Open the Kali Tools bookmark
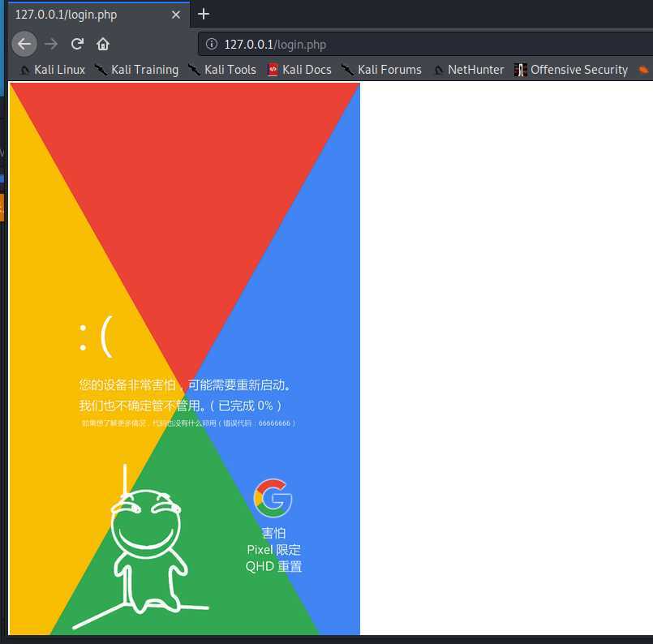 [222, 70]
